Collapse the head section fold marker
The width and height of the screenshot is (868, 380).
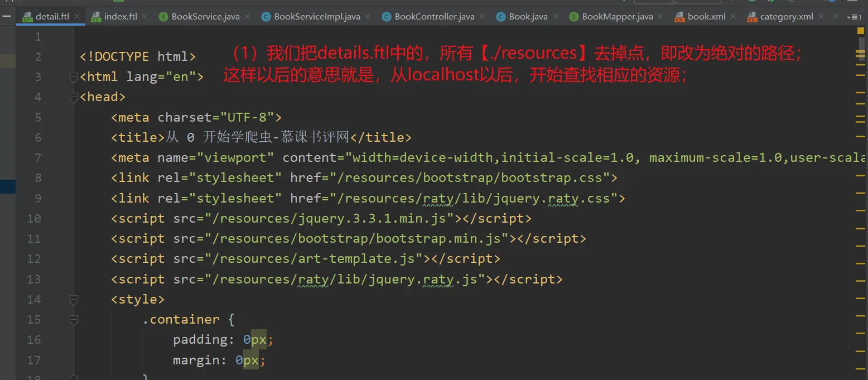74,97
